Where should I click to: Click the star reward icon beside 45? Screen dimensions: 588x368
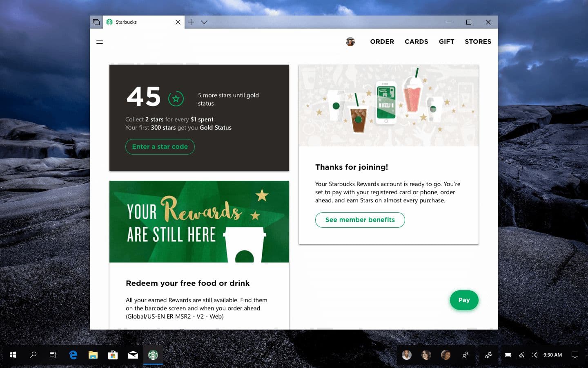[175, 98]
